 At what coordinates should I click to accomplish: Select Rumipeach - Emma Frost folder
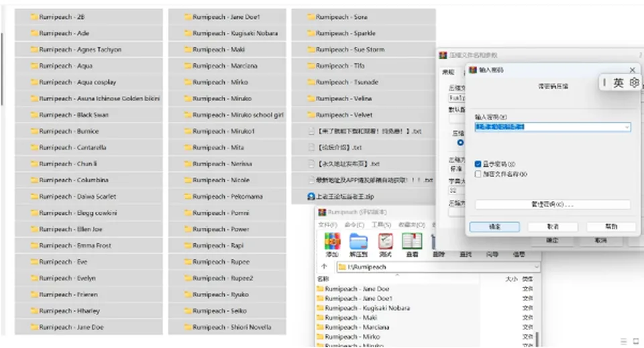(89, 245)
